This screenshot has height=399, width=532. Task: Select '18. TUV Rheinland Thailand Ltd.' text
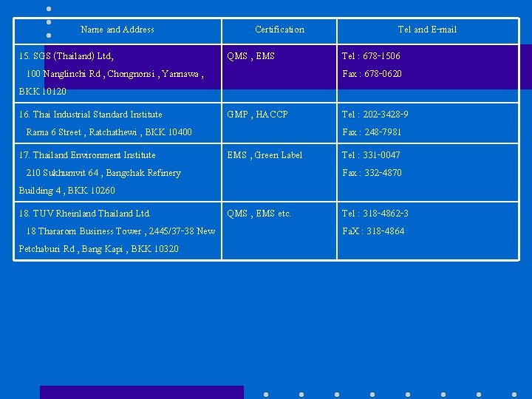pyautogui.click(x=84, y=214)
